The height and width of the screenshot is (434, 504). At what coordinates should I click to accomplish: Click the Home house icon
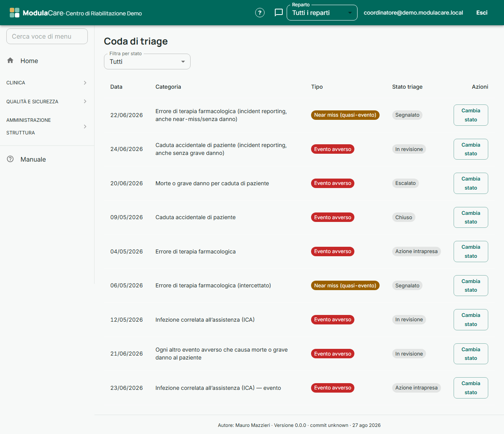[10, 60]
